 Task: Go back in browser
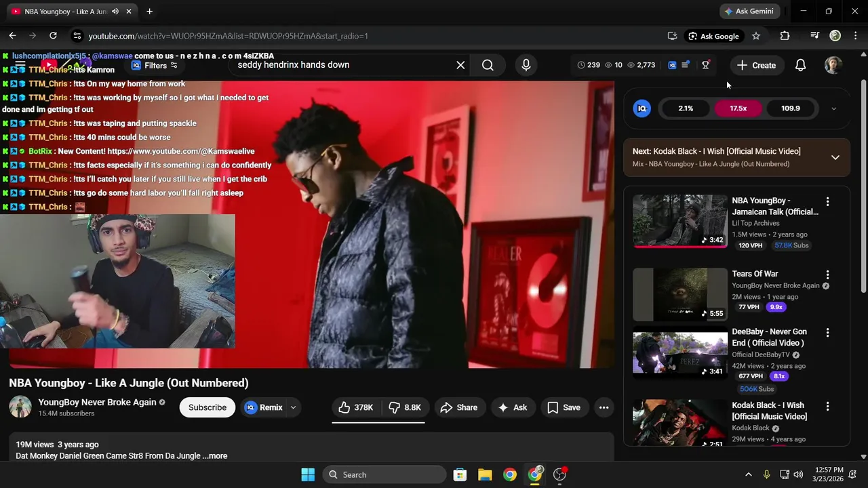(12, 36)
